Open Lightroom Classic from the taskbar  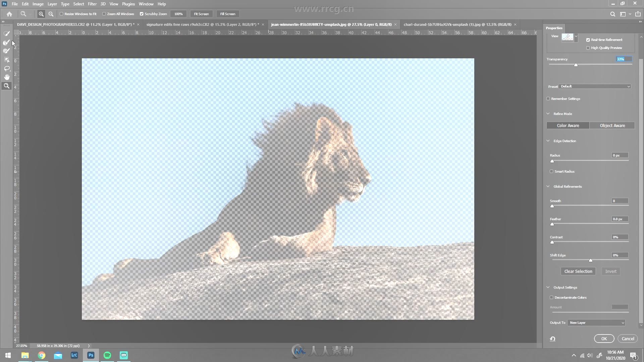pyautogui.click(x=74, y=355)
